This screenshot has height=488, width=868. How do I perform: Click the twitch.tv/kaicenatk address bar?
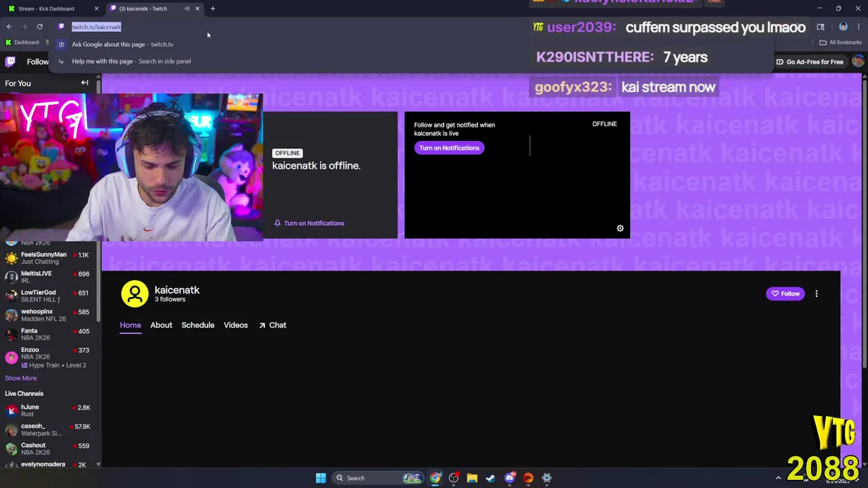(x=96, y=26)
